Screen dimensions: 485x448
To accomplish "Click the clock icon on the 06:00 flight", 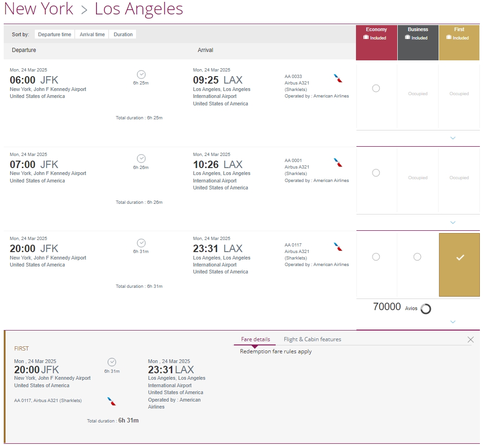I will (x=141, y=74).
